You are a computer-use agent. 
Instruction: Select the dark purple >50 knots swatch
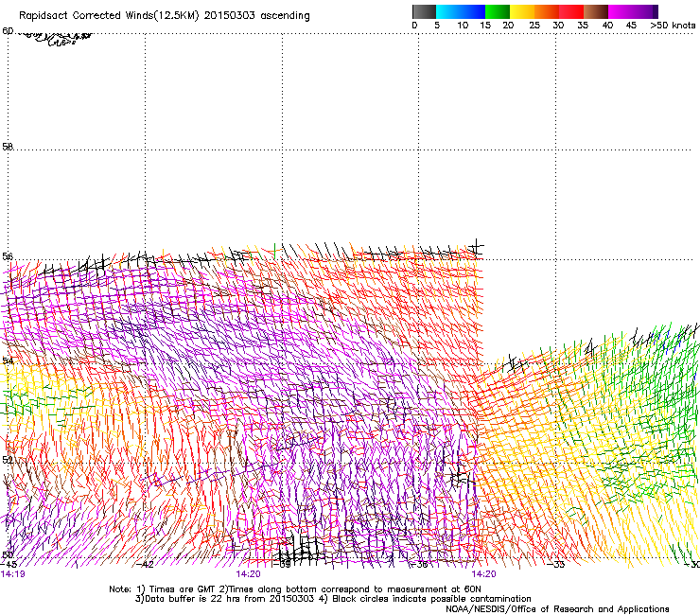pos(655,11)
